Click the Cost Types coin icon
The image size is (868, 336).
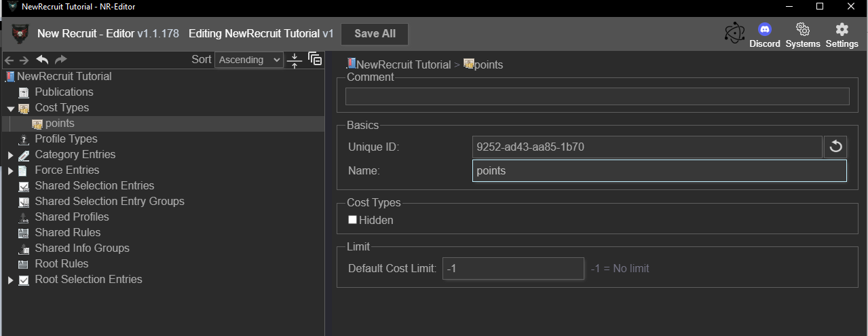click(24, 108)
